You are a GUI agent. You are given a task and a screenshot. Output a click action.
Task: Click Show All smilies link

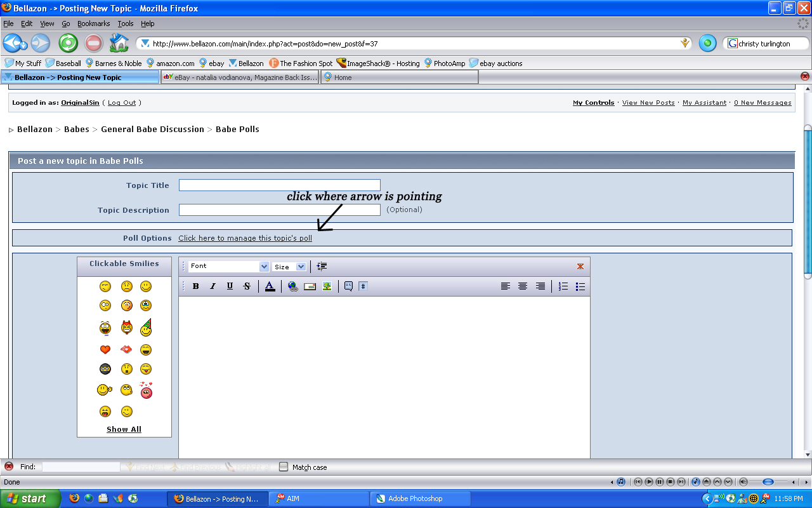pyautogui.click(x=124, y=429)
